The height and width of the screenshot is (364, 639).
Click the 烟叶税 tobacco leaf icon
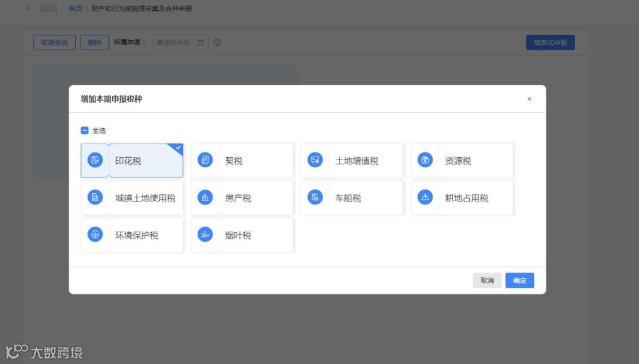[205, 235]
